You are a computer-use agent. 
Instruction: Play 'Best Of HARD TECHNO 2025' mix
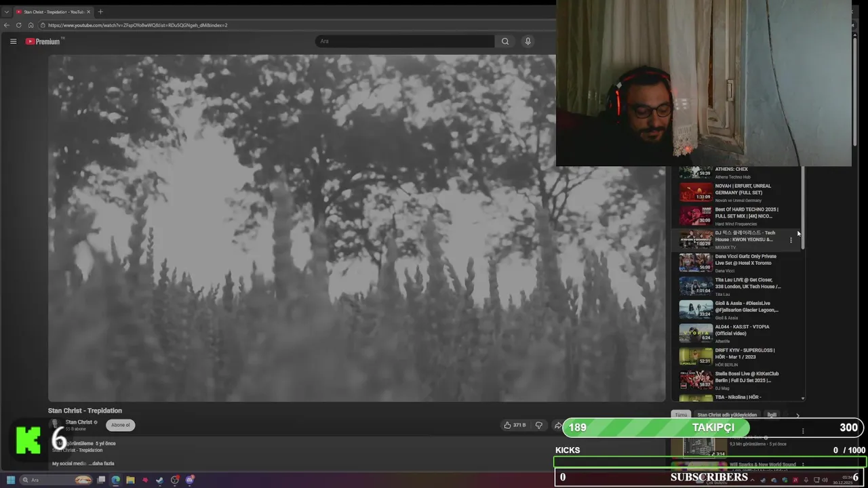(746, 213)
